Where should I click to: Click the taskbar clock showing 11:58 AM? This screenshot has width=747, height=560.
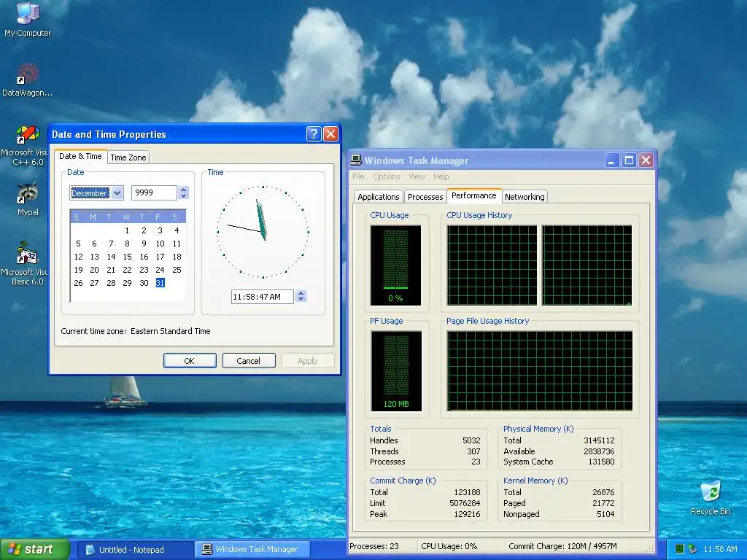[x=720, y=550]
